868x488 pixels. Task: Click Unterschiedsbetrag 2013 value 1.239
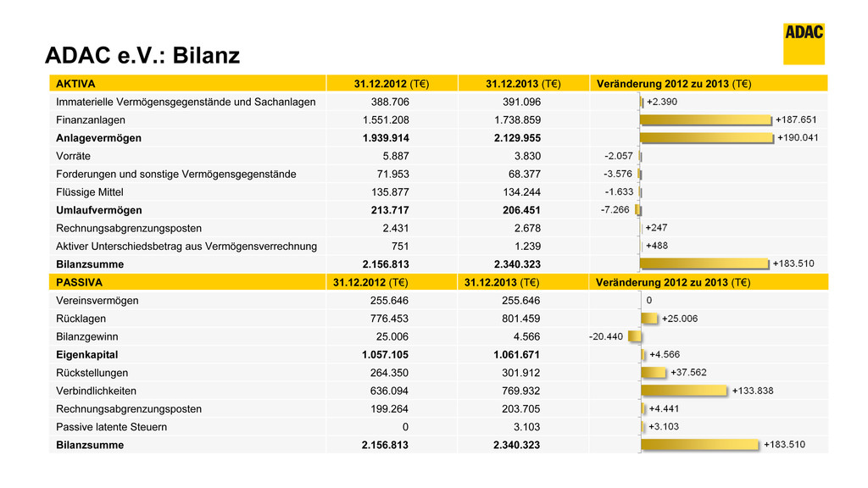click(x=527, y=247)
